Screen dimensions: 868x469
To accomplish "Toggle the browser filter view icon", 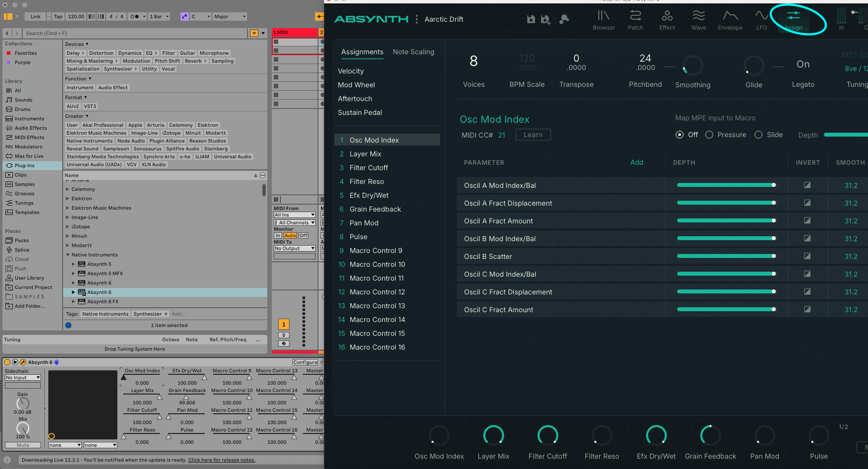I will (254, 33).
